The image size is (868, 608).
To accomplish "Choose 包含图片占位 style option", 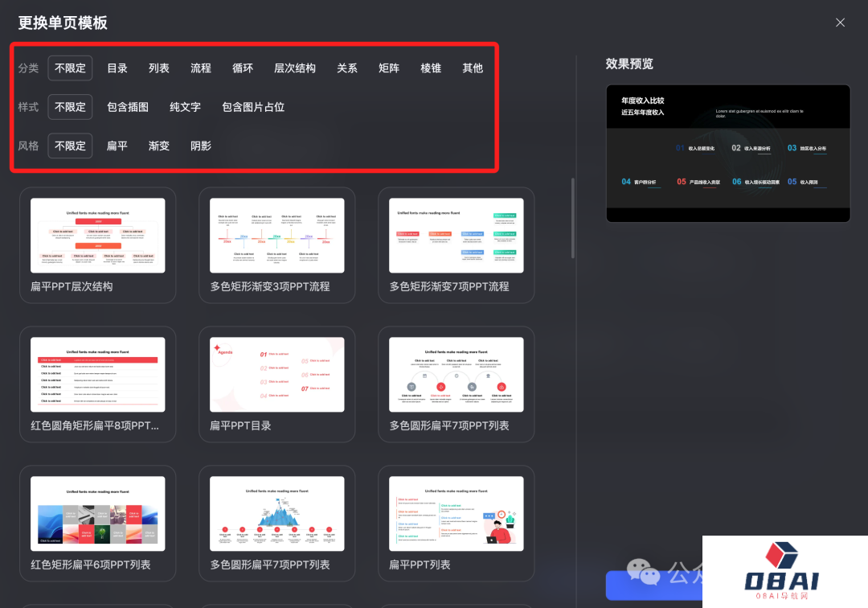I will [x=253, y=107].
